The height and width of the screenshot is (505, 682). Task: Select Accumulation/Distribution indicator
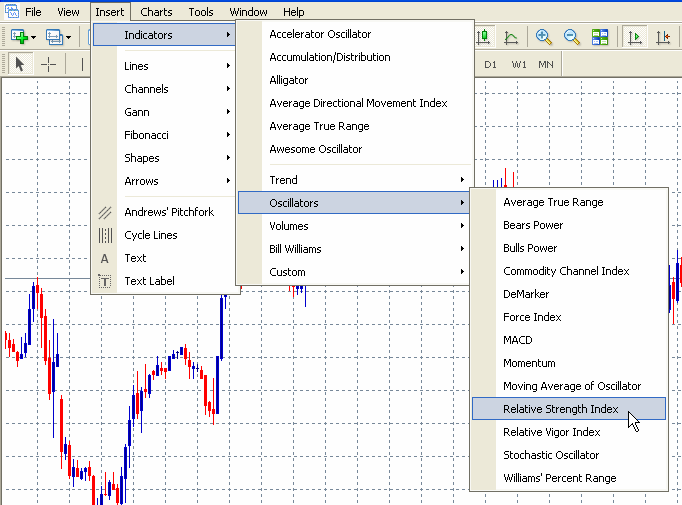point(354,57)
